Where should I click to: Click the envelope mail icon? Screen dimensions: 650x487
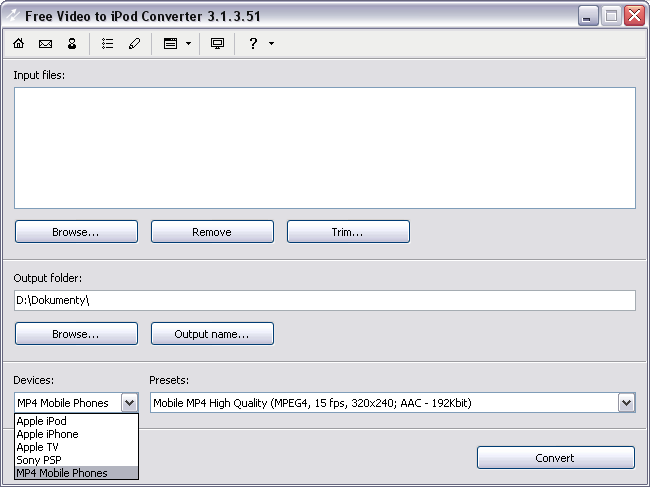click(x=45, y=44)
